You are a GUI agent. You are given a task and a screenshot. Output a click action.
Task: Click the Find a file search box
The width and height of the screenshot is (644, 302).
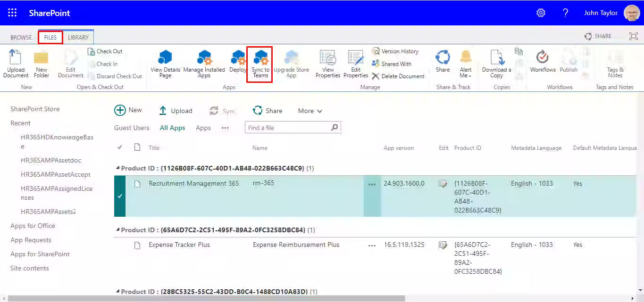pyautogui.click(x=287, y=128)
